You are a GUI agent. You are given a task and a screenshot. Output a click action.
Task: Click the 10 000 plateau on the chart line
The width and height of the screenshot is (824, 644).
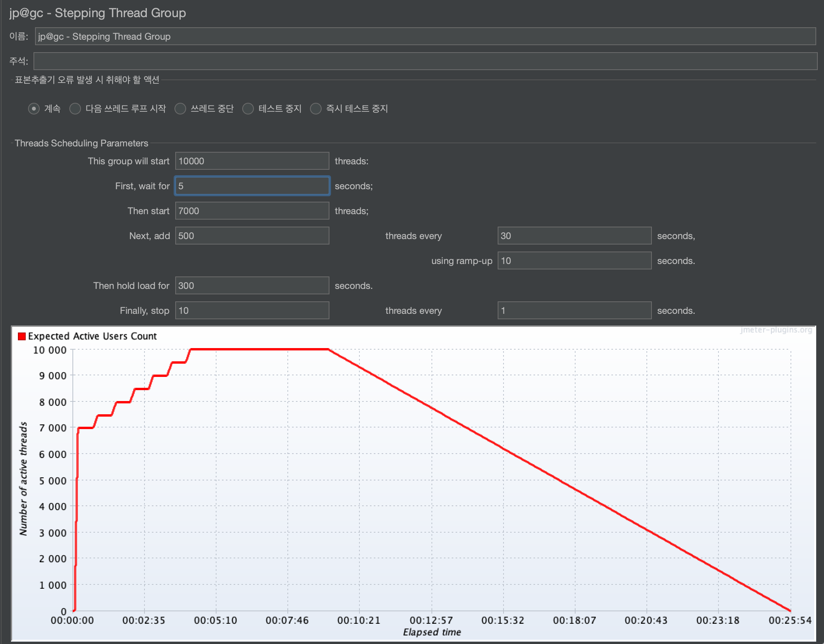pos(259,349)
